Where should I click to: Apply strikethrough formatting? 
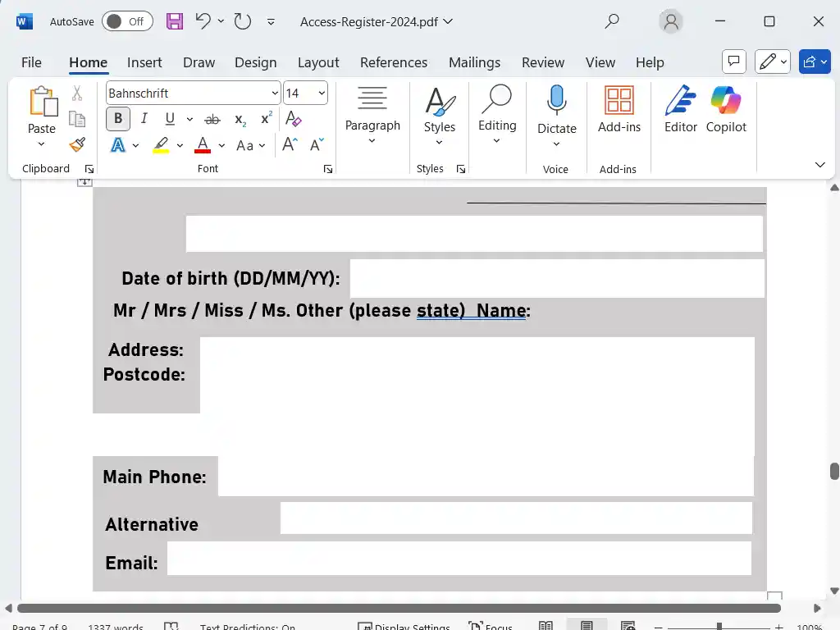tap(212, 119)
